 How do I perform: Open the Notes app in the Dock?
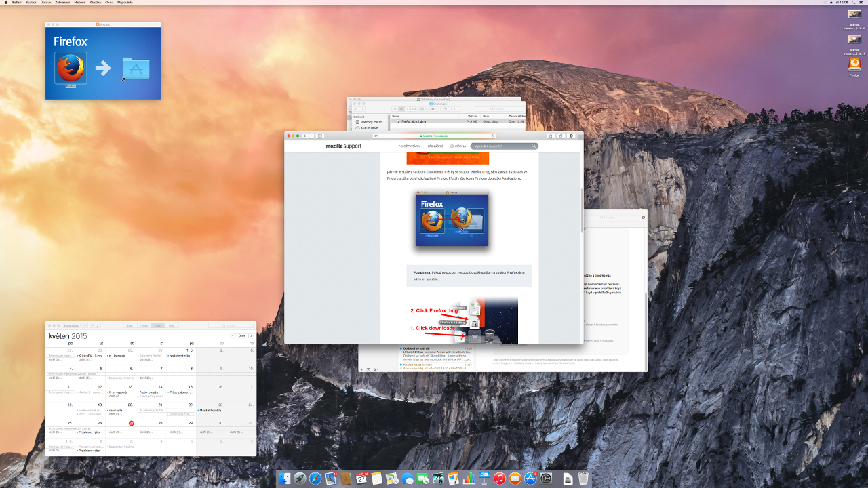pos(376,478)
